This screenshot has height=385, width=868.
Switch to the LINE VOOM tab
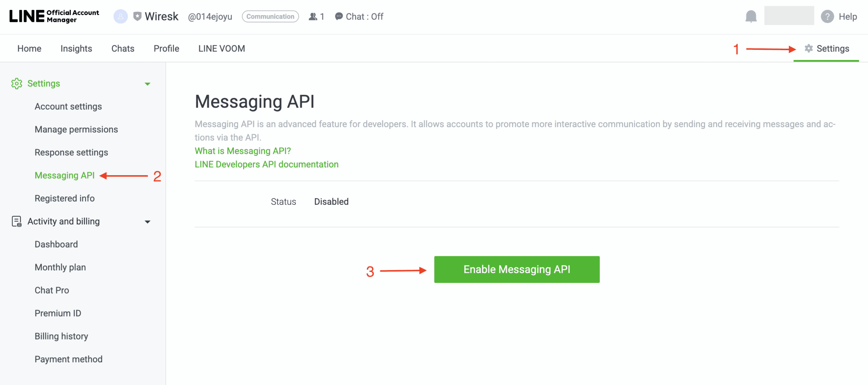click(221, 48)
